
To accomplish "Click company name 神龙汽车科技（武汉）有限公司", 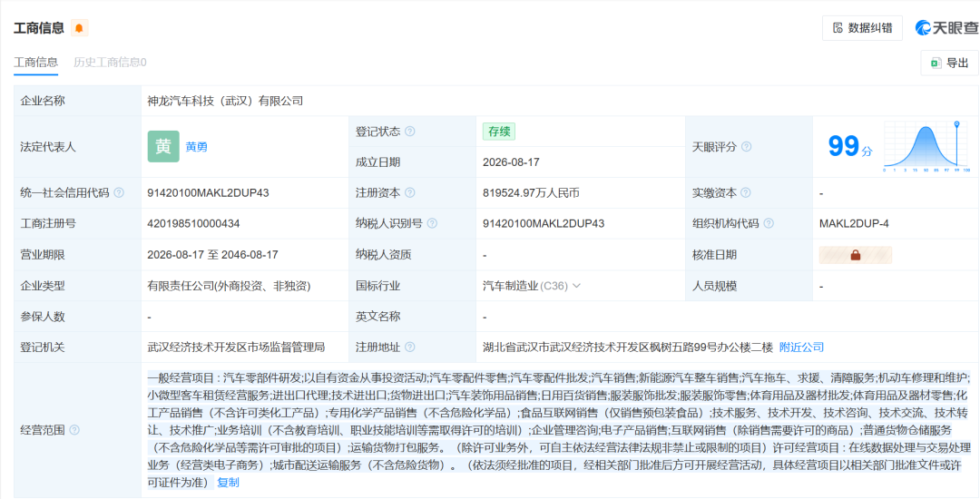I will [225, 101].
